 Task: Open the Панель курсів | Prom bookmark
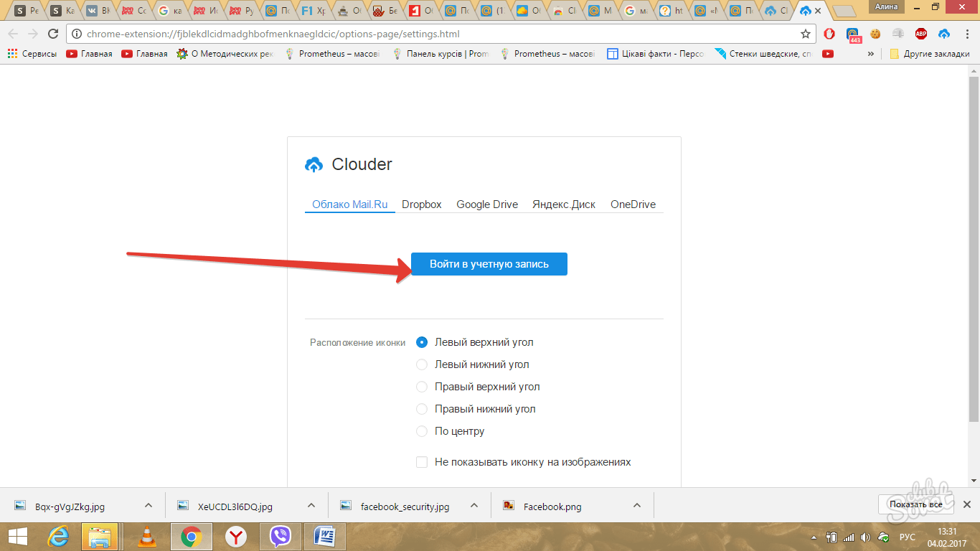440,54
